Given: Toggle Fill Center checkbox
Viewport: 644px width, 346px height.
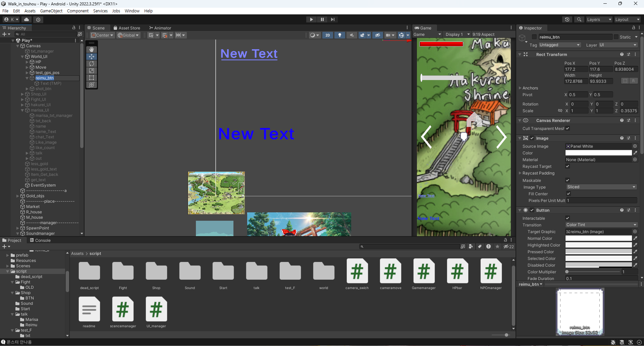Looking at the screenshot, I should 569,194.
